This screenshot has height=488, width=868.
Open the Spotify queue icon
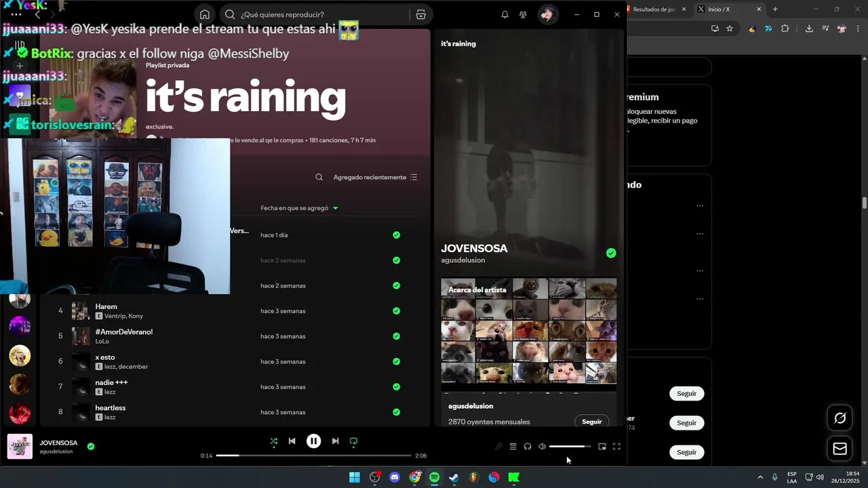click(513, 447)
